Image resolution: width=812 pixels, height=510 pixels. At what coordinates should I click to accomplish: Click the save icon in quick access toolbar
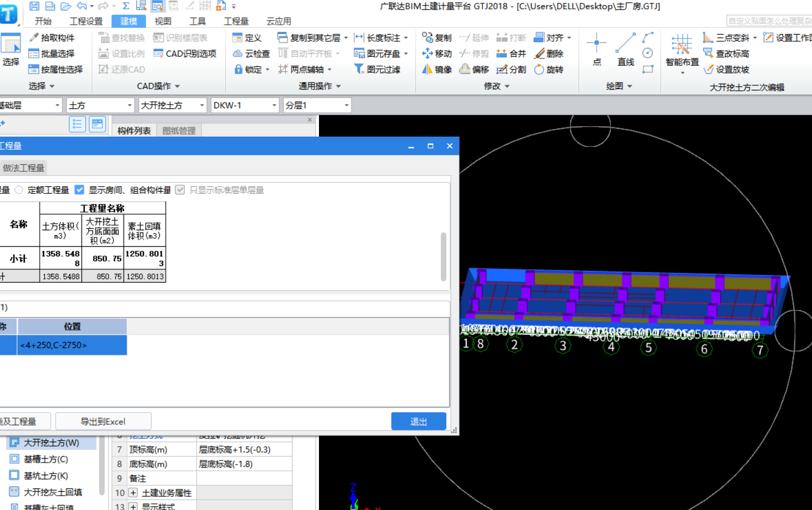[34, 6]
